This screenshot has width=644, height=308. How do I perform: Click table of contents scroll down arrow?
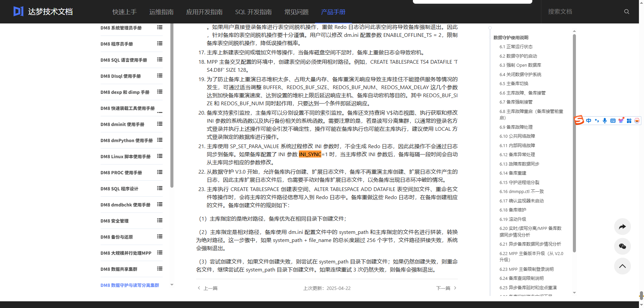pos(574,293)
